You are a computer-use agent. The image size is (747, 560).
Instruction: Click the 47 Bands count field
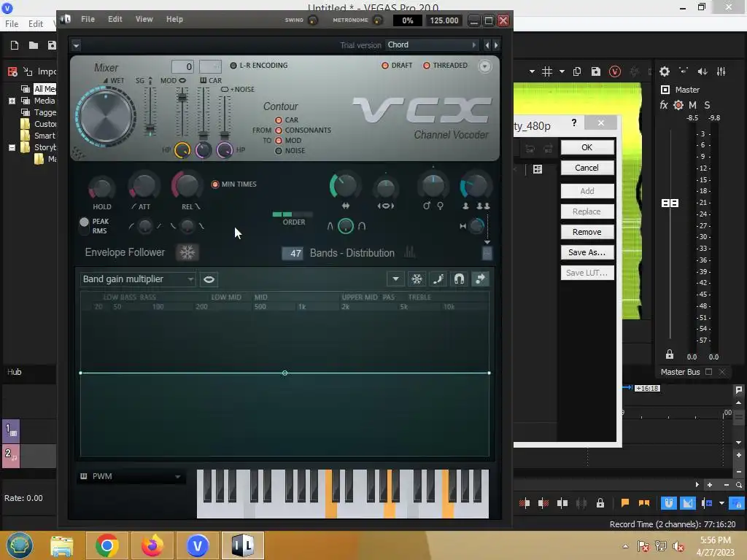point(292,253)
